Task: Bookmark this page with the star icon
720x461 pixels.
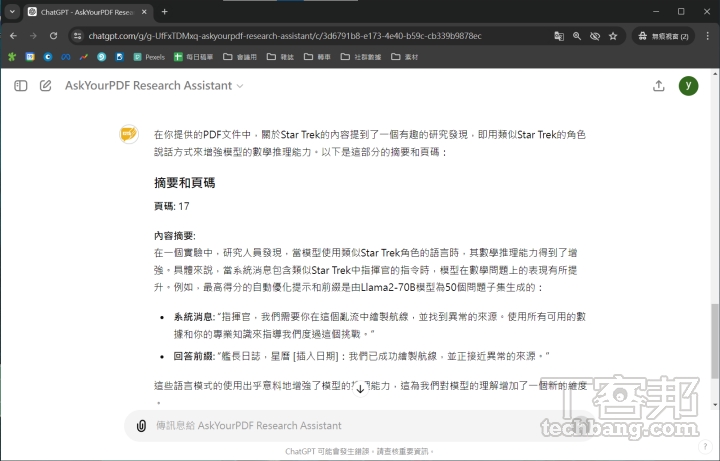Action: (x=613, y=36)
